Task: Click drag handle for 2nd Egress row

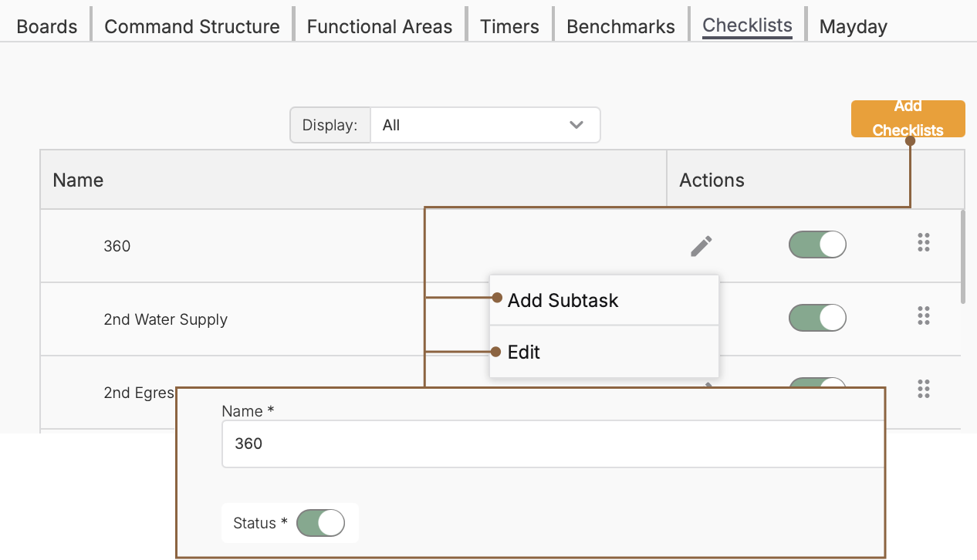Action: tap(923, 389)
